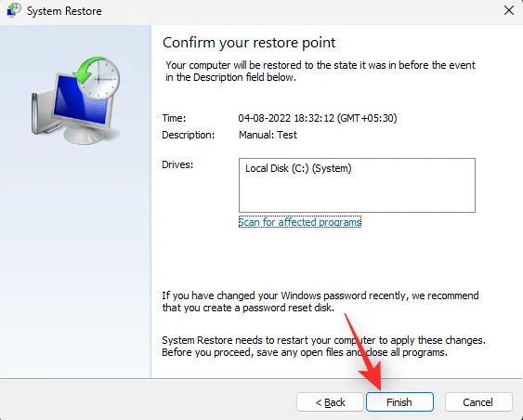Click the Manual: Test description value

point(268,135)
